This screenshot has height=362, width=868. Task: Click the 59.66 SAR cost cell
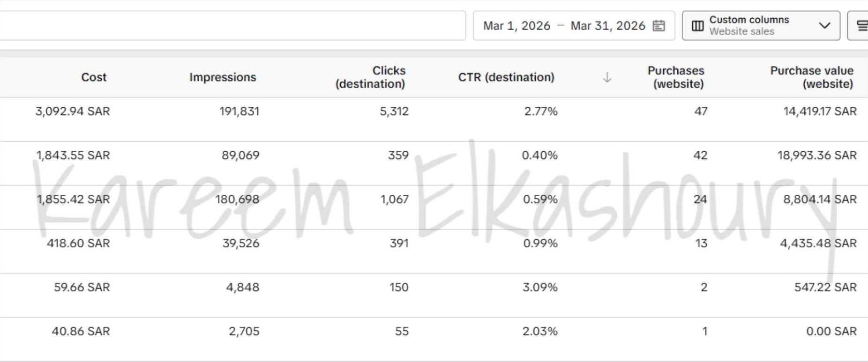(82, 287)
